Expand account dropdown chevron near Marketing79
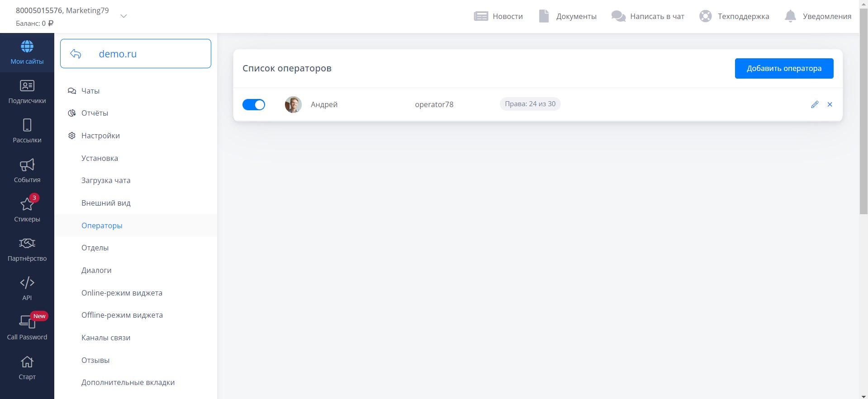The width and height of the screenshot is (868, 399). 123,16
